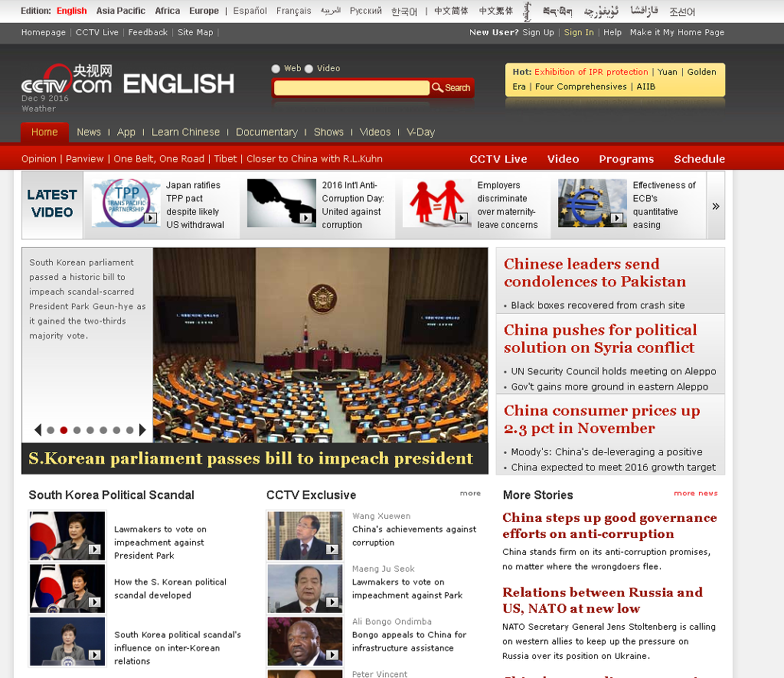Open CCTV Live in red bar

pyautogui.click(x=498, y=159)
